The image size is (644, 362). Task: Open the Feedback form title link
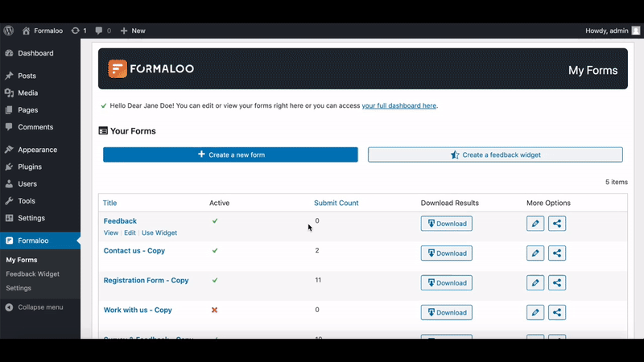click(x=120, y=220)
